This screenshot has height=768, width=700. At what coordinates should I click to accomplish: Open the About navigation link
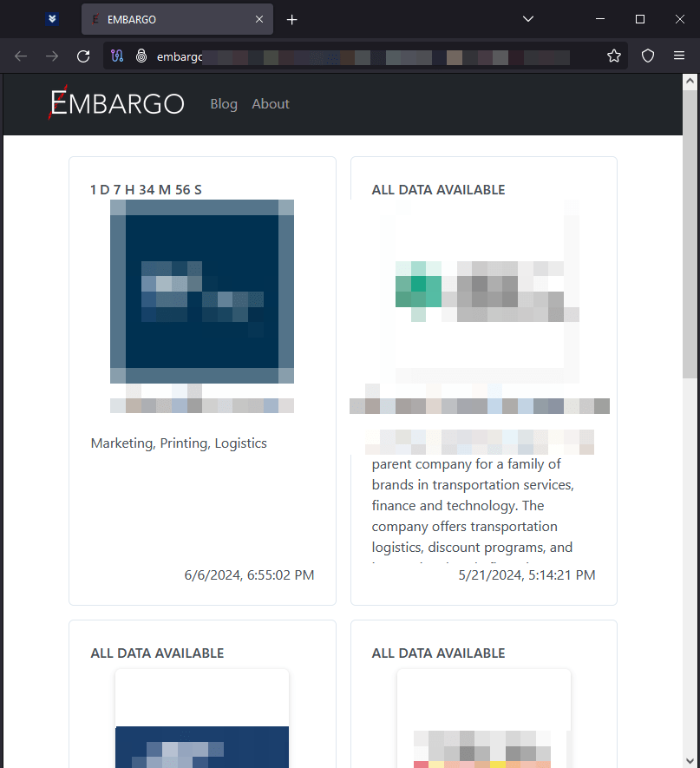[271, 104]
